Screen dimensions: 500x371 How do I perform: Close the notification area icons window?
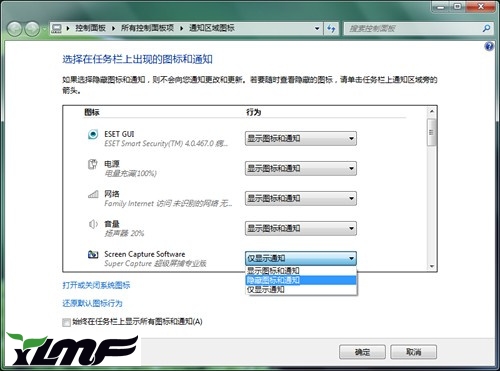tap(480, 7)
